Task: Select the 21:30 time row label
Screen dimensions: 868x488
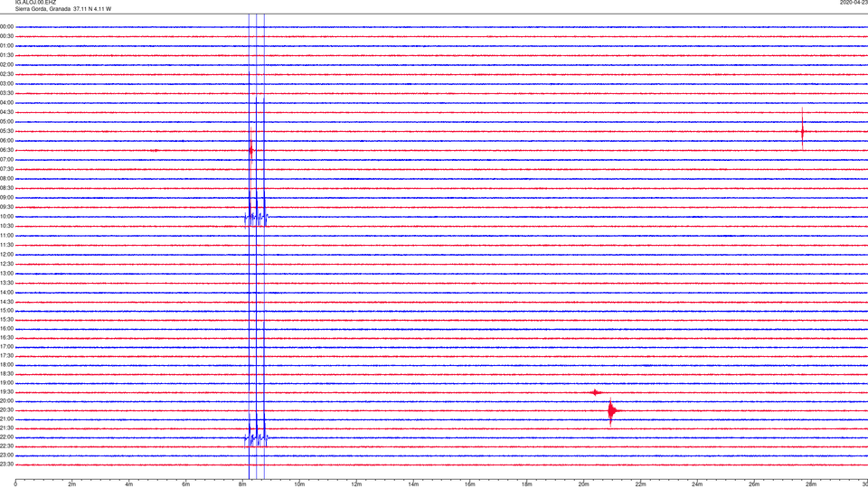Action: [6, 428]
